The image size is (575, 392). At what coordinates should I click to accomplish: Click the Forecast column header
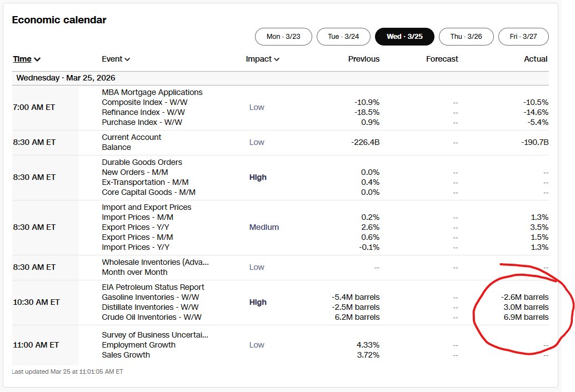click(x=442, y=59)
